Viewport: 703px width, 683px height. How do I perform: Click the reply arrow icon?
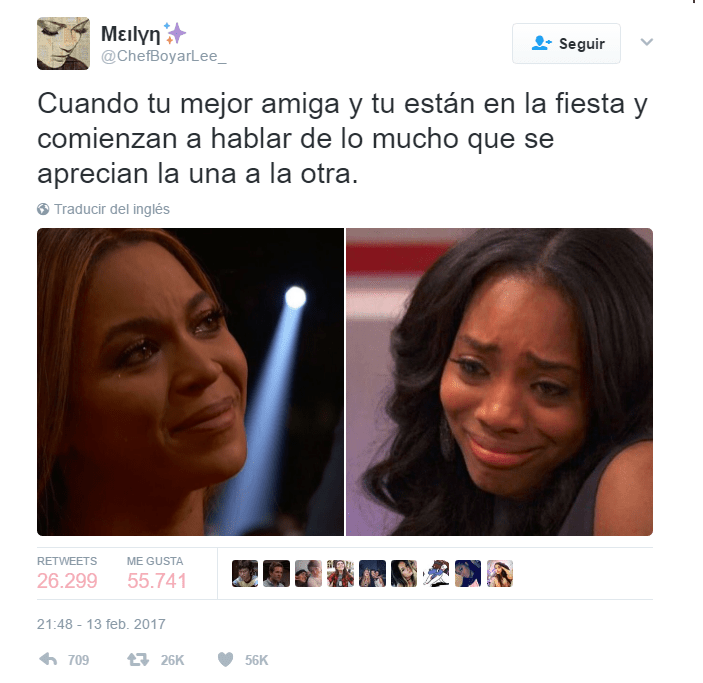[x=48, y=659]
